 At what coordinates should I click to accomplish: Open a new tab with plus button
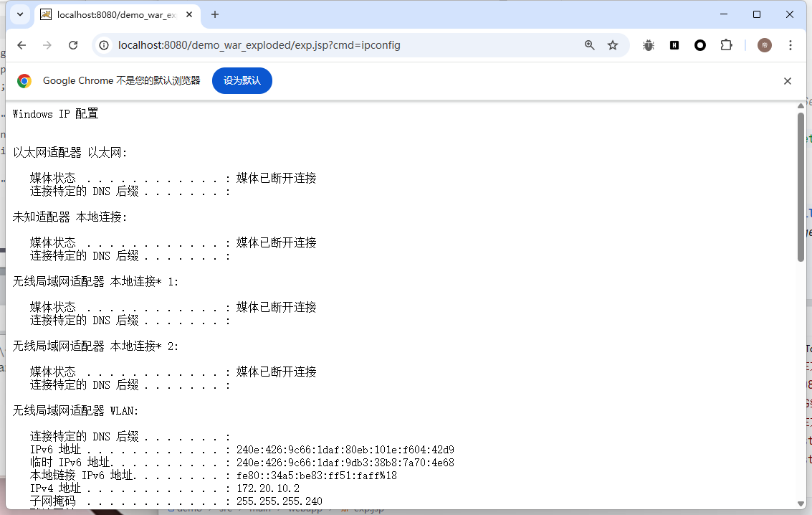click(215, 14)
